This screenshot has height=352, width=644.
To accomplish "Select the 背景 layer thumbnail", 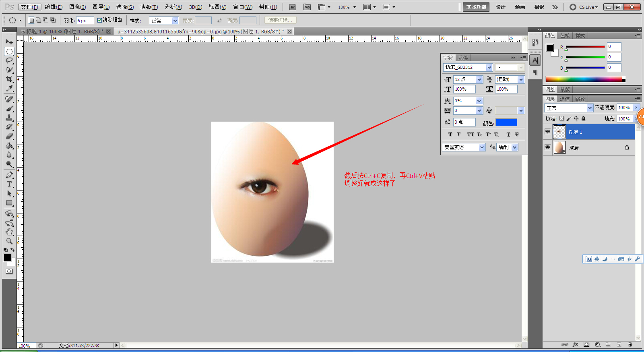I will click(559, 147).
